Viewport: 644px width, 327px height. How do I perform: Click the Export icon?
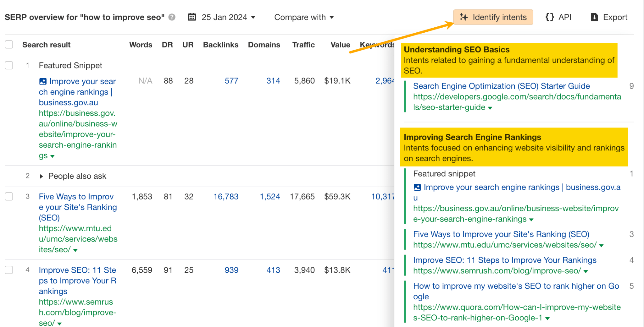(x=594, y=17)
